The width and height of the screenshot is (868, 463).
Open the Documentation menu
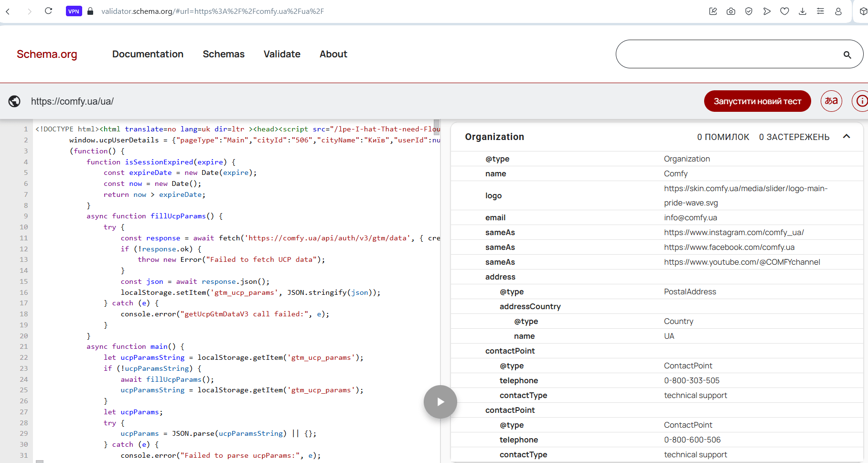click(x=148, y=54)
